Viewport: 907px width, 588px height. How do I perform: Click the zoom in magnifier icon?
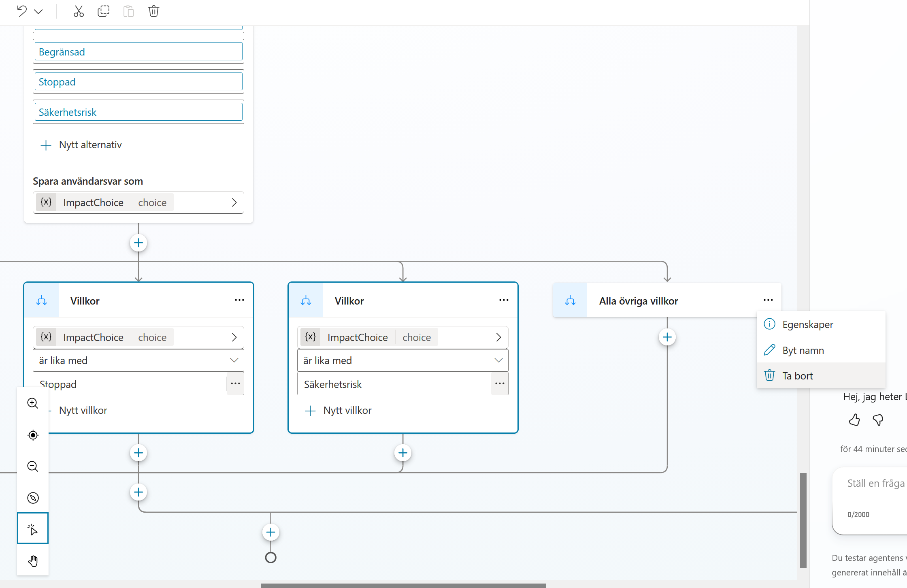(33, 403)
